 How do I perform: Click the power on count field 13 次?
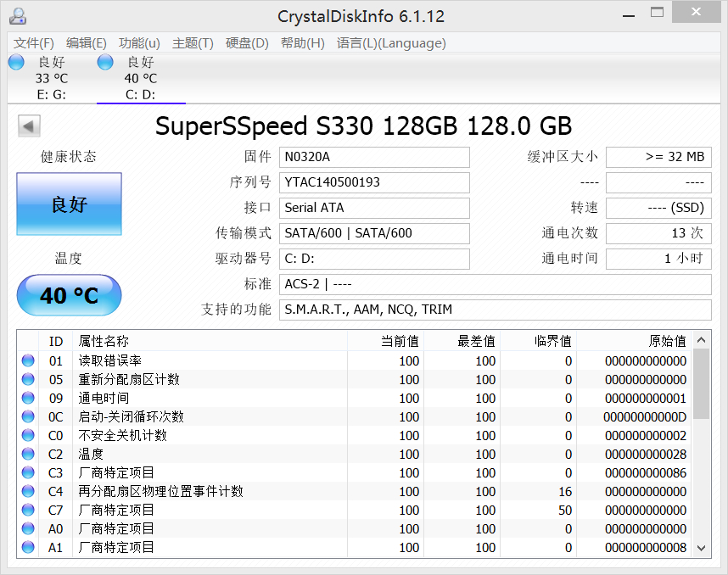[658, 233]
